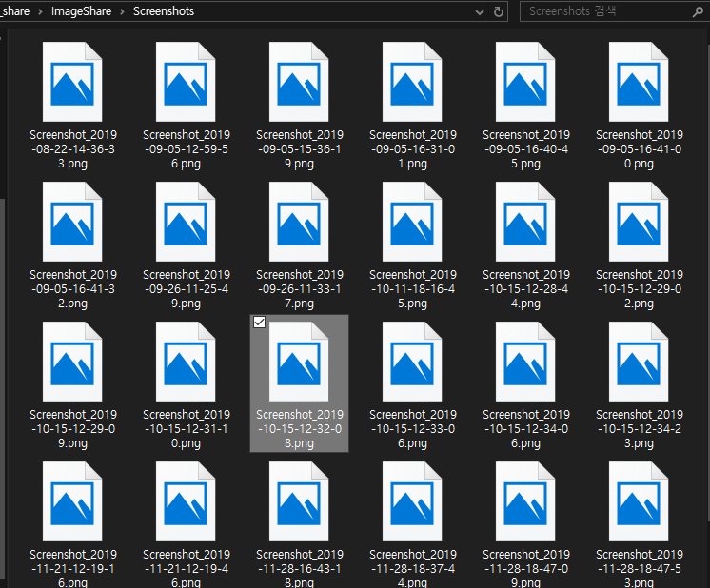
Task: Select the file icon for Screenshot_2019-08-22-14-36-33.png
Action: tap(72, 82)
